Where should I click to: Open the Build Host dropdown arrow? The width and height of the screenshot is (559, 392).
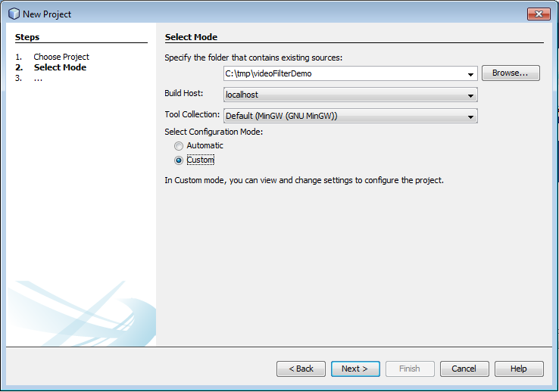[x=470, y=95]
